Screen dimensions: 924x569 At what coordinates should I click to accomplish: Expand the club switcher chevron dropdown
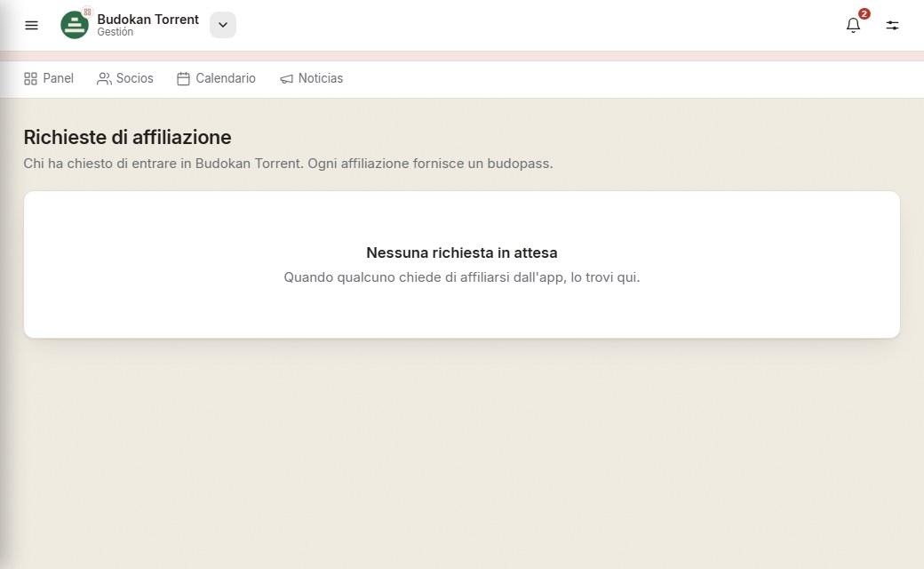(223, 25)
